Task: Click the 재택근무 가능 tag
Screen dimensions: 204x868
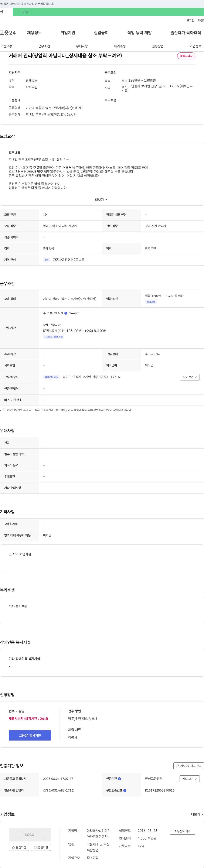Action: click(x=51, y=377)
